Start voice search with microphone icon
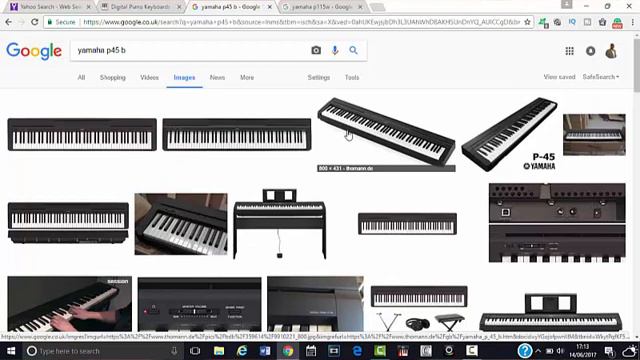Viewport: 640px width, 360px height. pyautogui.click(x=335, y=50)
